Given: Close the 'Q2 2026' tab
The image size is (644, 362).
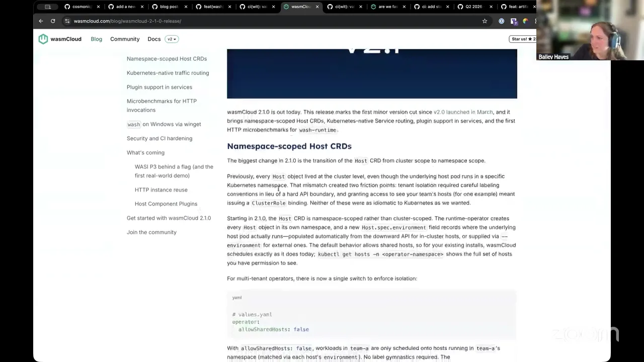Looking at the screenshot, I should (x=491, y=7).
